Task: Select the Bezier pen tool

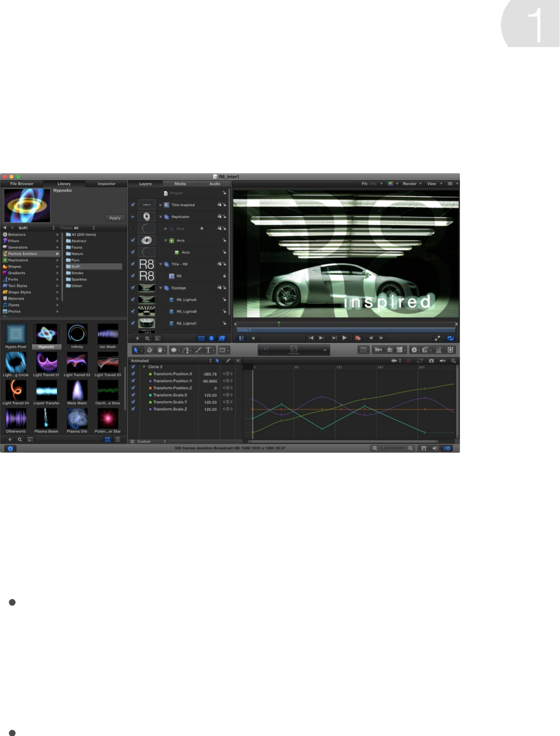Action: 186,350
